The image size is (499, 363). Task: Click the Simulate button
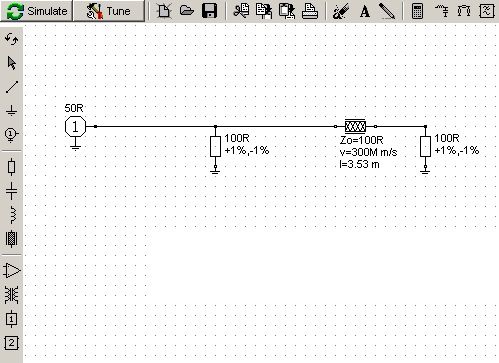(36, 11)
